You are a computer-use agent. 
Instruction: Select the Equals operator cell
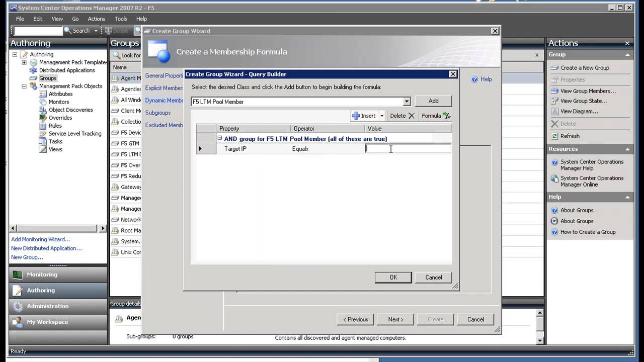328,149
